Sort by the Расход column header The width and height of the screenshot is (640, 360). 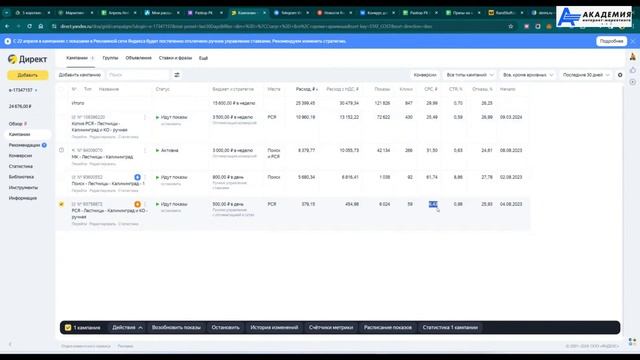(307, 89)
